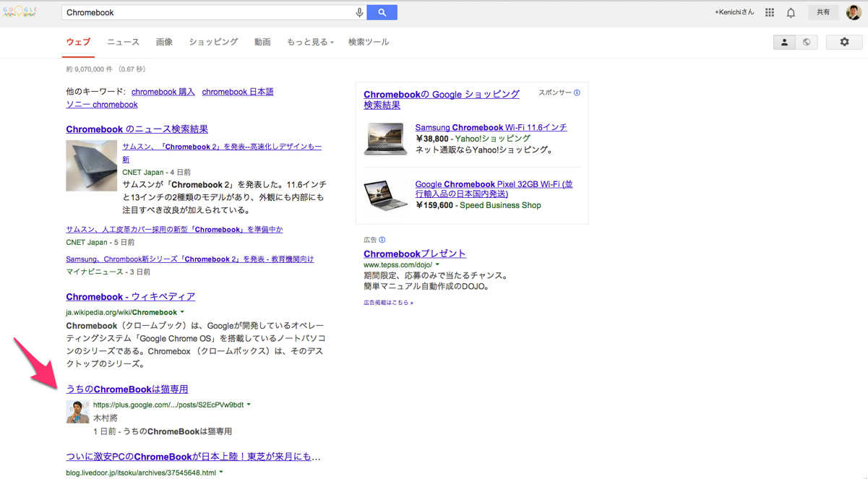Open the dropdown arrow beside ja.wikipedia.org URL
The image size is (868, 479).
click(182, 312)
